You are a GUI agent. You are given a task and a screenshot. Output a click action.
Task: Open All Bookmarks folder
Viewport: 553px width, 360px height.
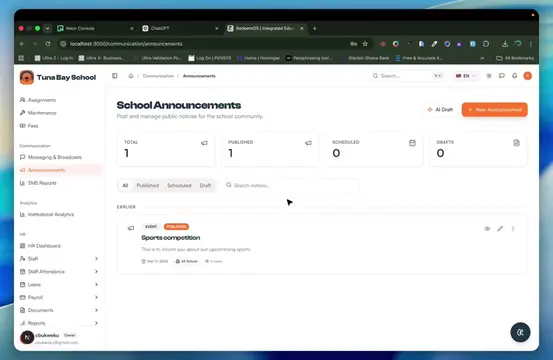(515, 58)
